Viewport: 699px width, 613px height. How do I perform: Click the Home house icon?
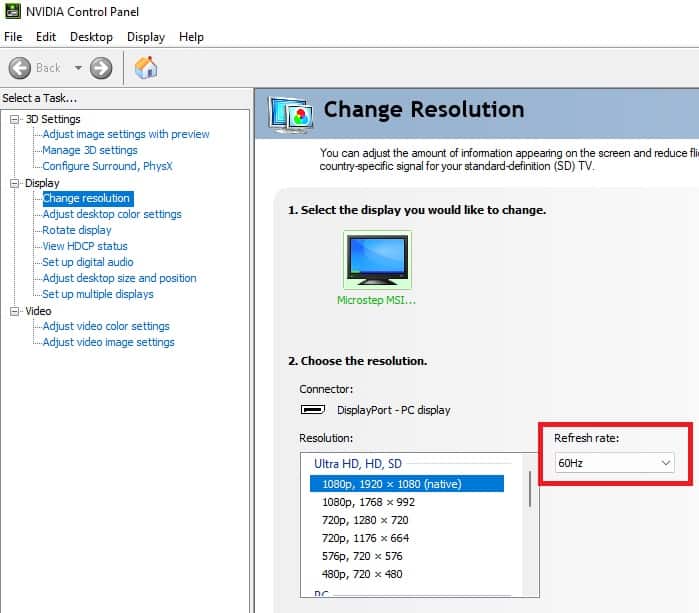(146, 68)
